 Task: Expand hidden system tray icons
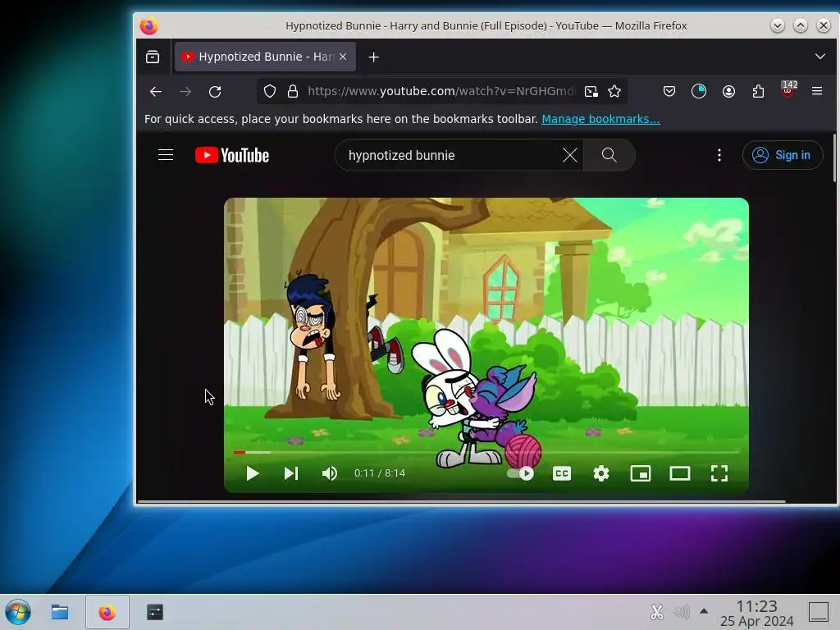click(704, 611)
